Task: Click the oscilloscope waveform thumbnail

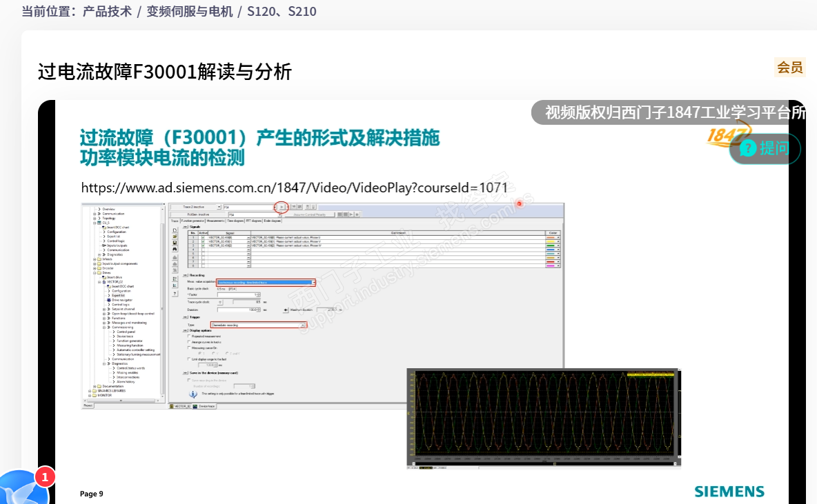Action: pos(544,419)
